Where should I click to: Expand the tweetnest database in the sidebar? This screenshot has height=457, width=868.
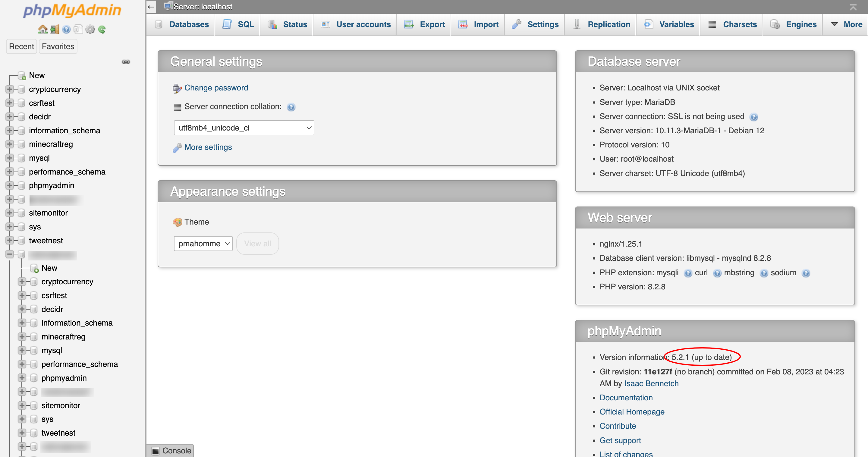(x=9, y=240)
